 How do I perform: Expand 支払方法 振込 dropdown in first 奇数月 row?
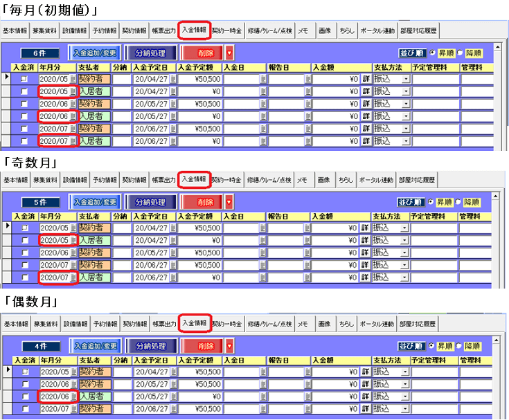click(406, 228)
